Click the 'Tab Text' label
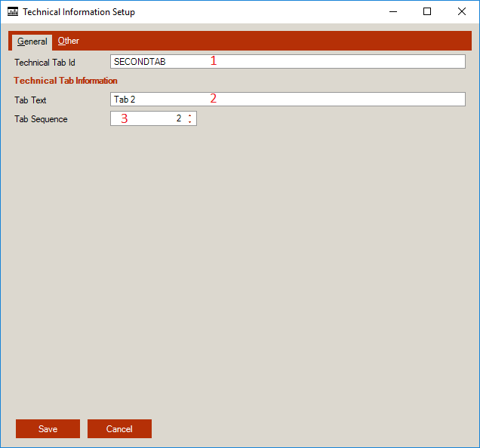The height and width of the screenshot is (448, 480). coord(30,100)
